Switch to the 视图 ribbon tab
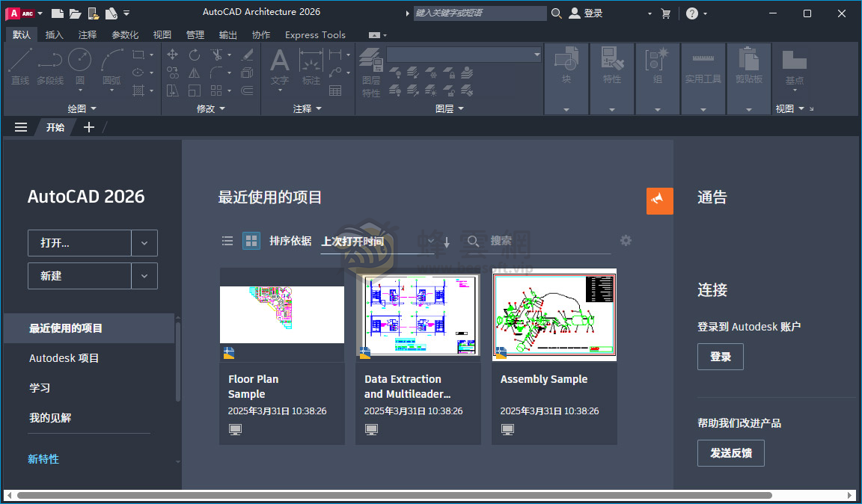This screenshot has width=862, height=504. pos(162,34)
